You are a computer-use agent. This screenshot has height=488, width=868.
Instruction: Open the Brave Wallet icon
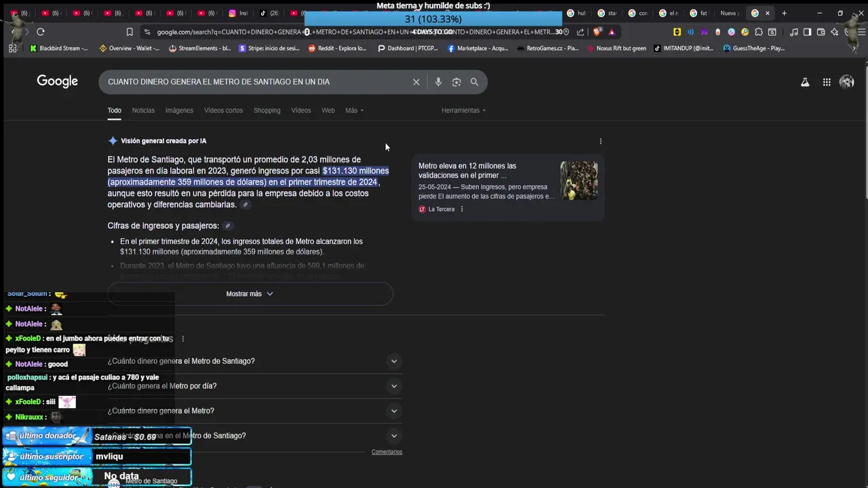pos(821,32)
